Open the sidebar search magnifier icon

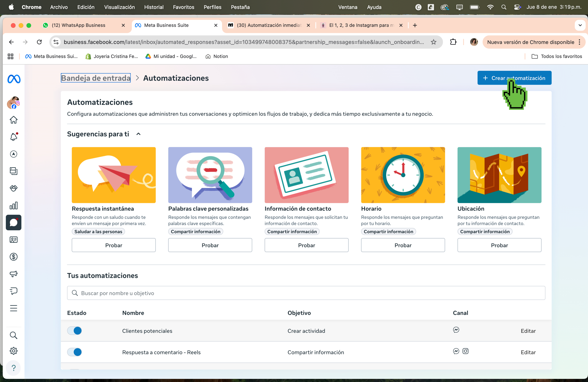(x=14, y=335)
